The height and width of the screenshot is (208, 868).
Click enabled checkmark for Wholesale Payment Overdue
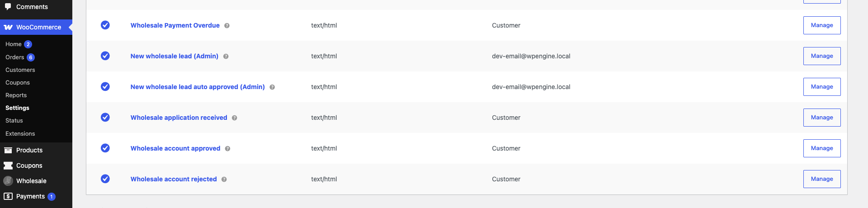click(105, 25)
